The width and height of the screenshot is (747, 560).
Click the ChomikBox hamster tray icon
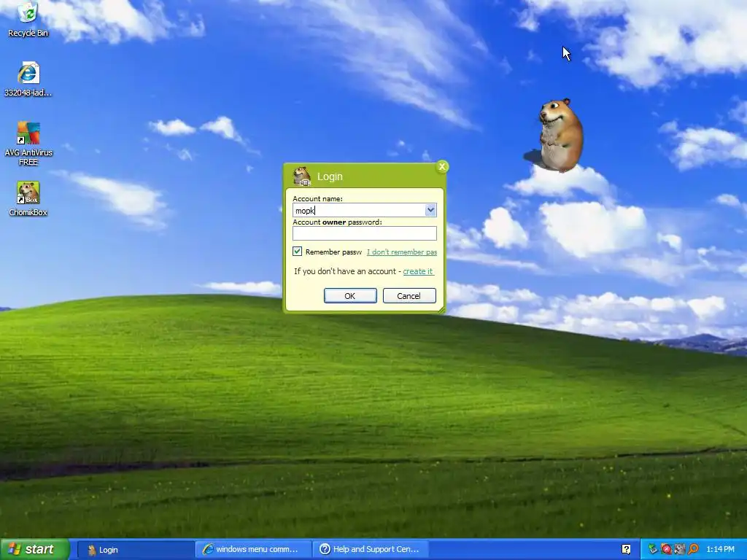(x=680, y=550)
